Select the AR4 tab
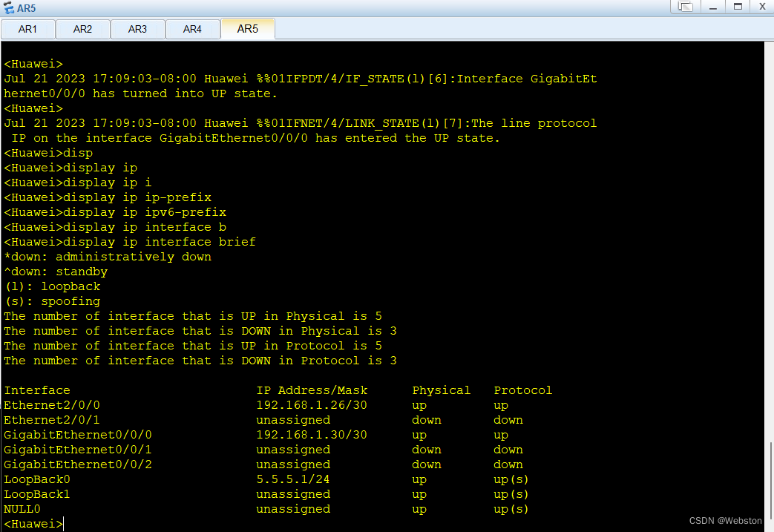 pos(192,29)
